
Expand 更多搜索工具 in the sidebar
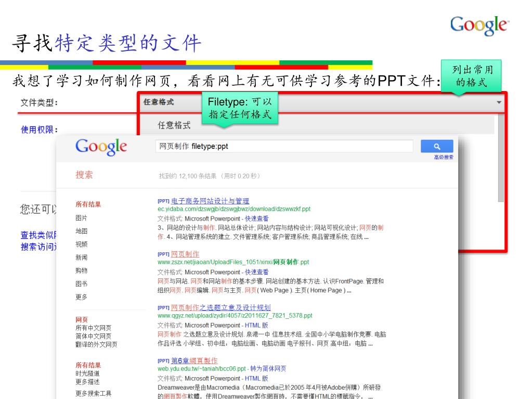click(x=93, y=394)
